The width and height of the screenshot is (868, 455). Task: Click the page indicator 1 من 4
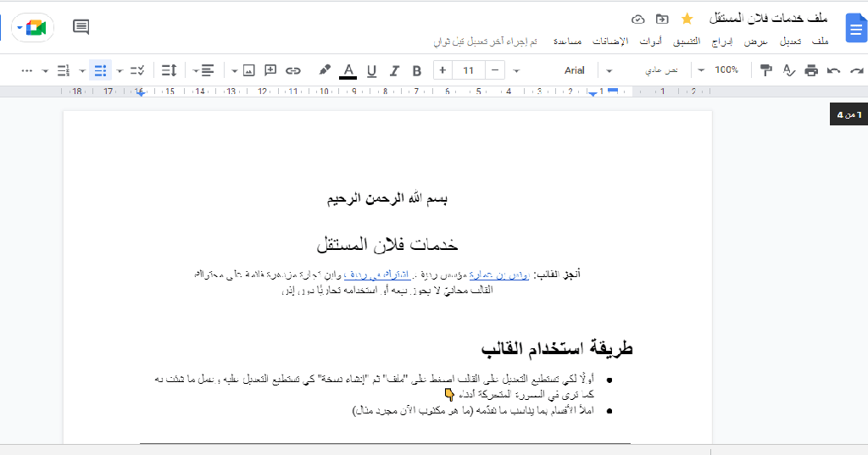(849, 114)
